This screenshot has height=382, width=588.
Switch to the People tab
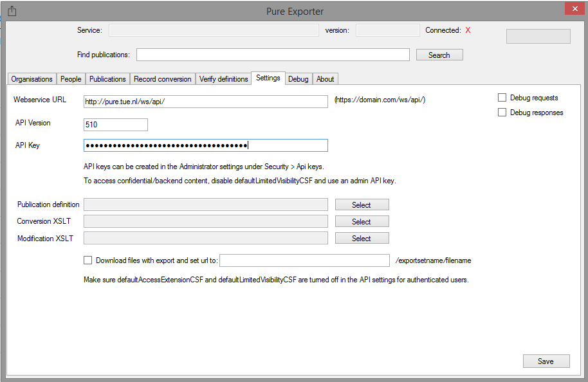[71, 79]
